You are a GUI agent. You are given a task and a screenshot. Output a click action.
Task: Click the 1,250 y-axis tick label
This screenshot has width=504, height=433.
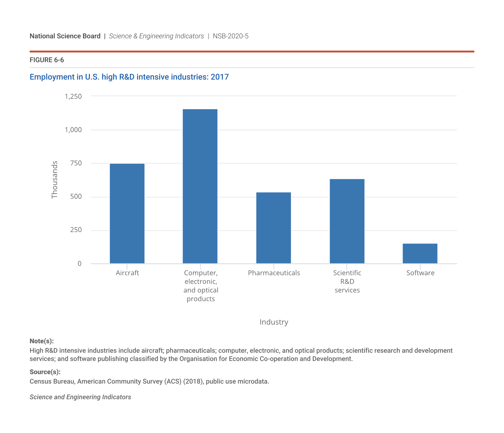click(x=73, y=96)
